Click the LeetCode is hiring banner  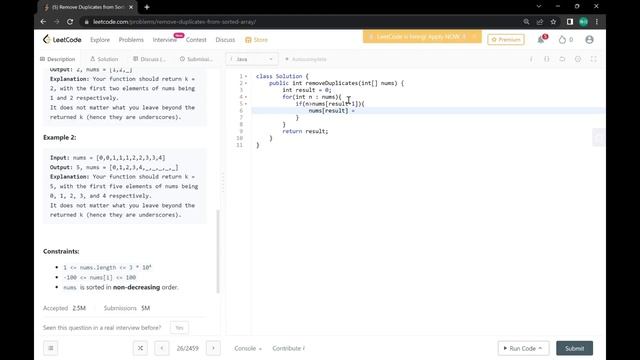coord(422,37)
